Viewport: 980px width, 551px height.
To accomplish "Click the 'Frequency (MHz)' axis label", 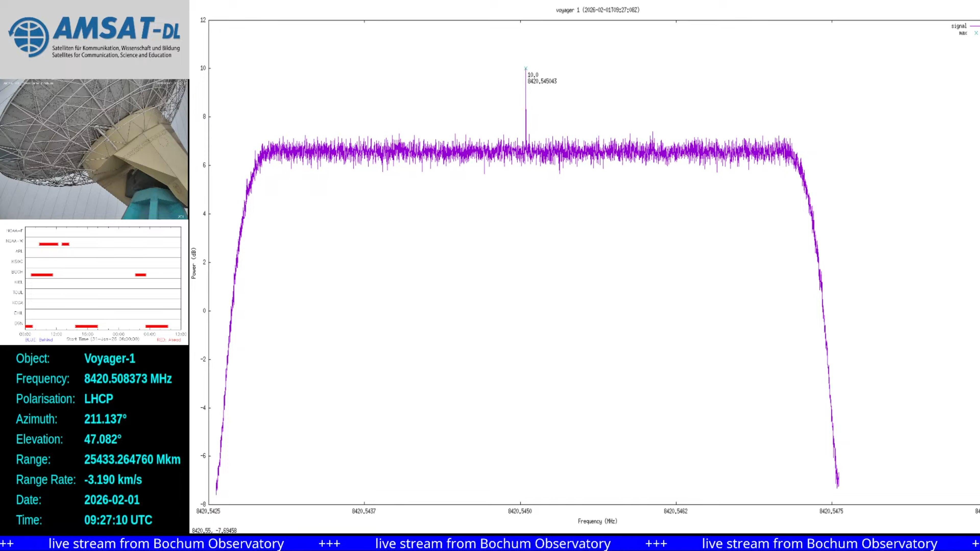I will (x=597, y=521).
